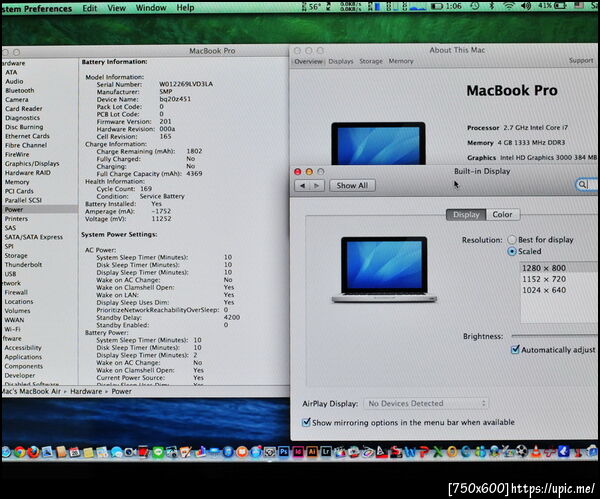Open Storage tab in About This Mac
The width and height of the screenshot is (600, 499).
coord(371,61)
